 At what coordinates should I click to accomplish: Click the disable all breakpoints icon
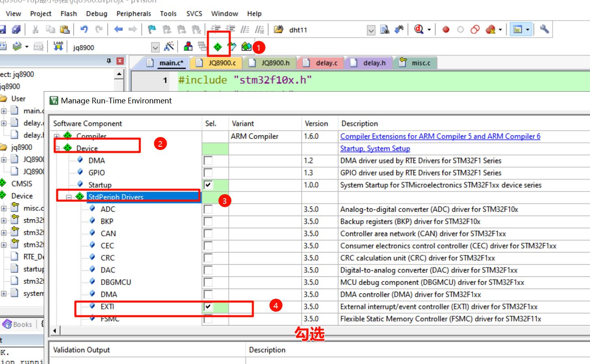coord(475,29)
